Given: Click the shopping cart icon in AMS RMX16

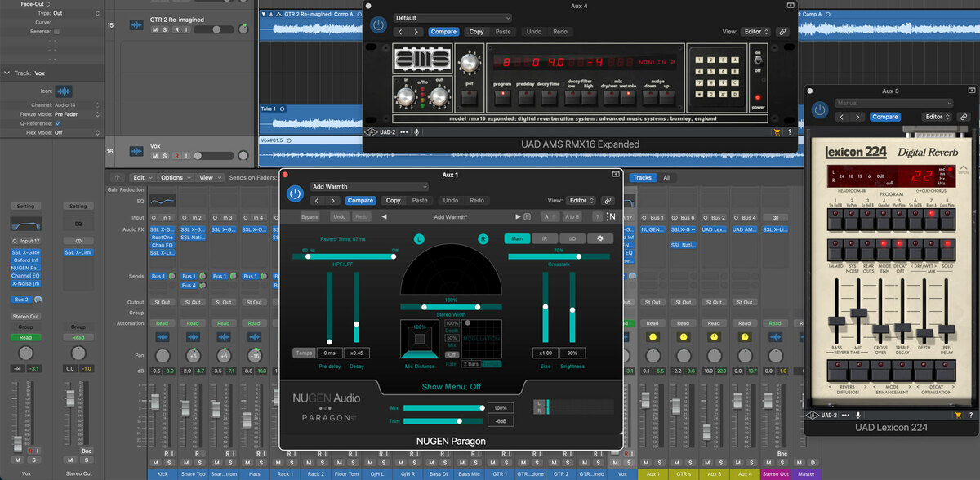Looking at the screenshot, I should point(777,131).
